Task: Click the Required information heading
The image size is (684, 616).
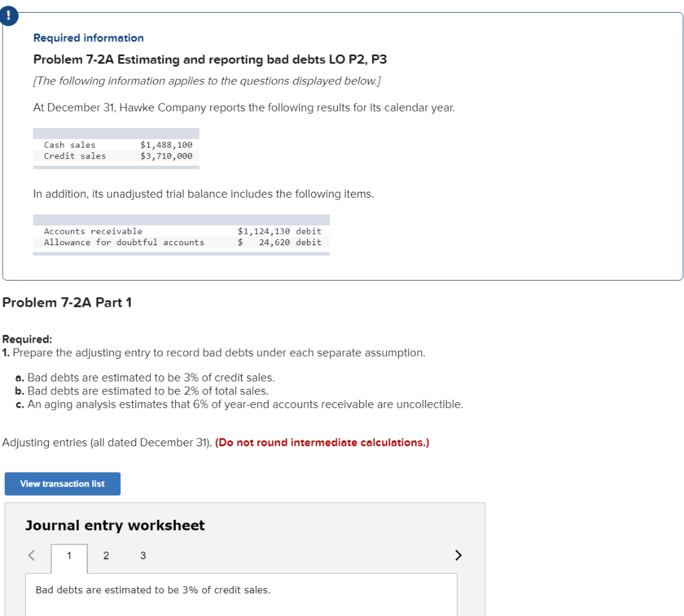Action: click(88, 37)
